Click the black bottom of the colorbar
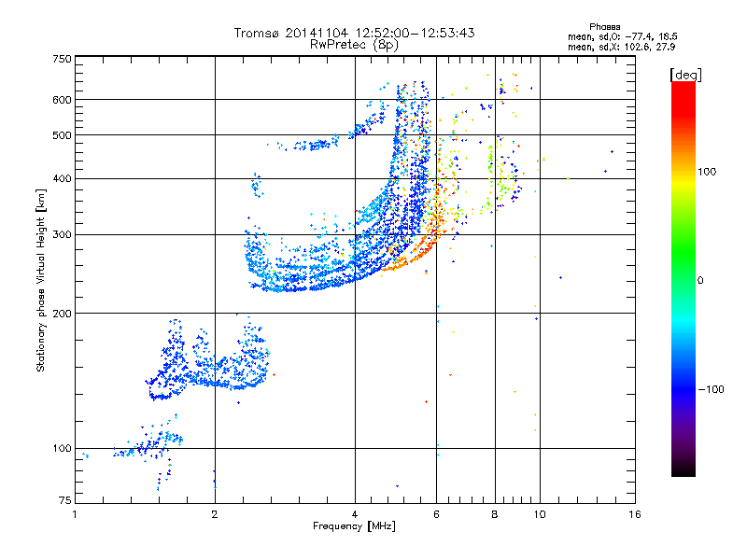 [x=684, y=469]
